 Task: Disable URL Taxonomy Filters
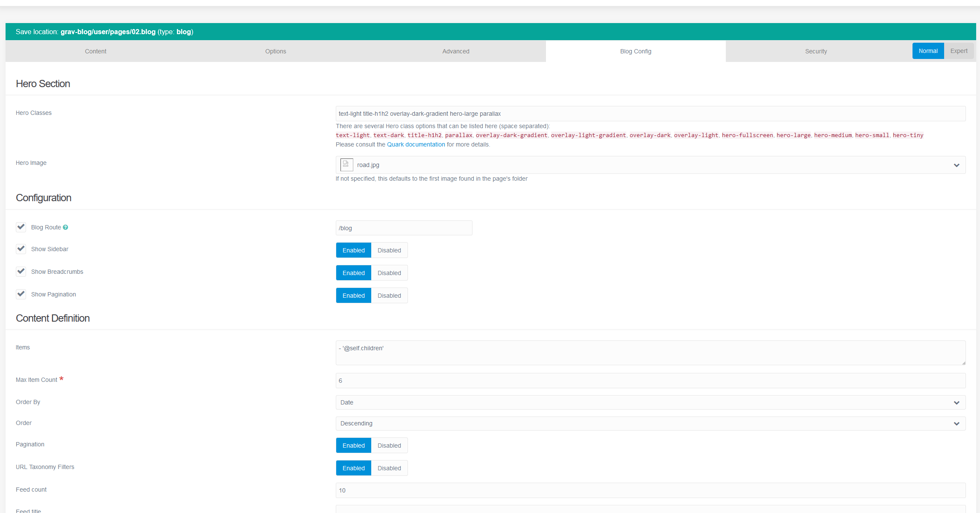click(389, 468)
